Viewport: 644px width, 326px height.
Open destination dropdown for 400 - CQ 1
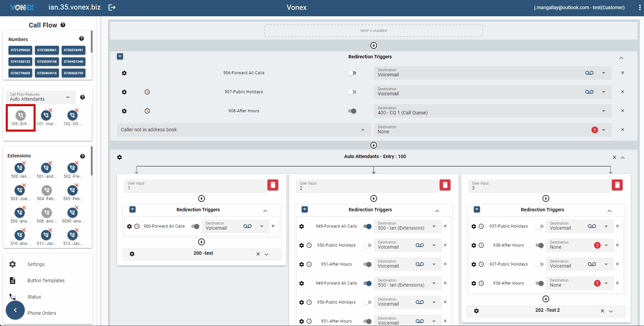(x=603, y=111)
